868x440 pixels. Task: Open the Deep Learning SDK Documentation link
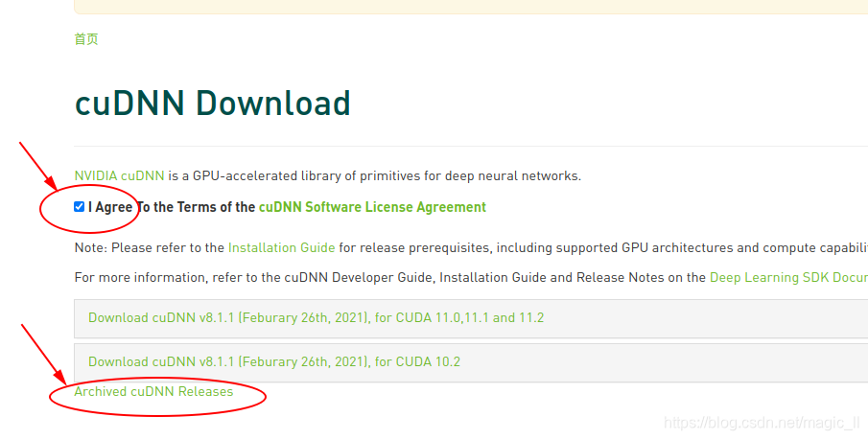point(788,277)
